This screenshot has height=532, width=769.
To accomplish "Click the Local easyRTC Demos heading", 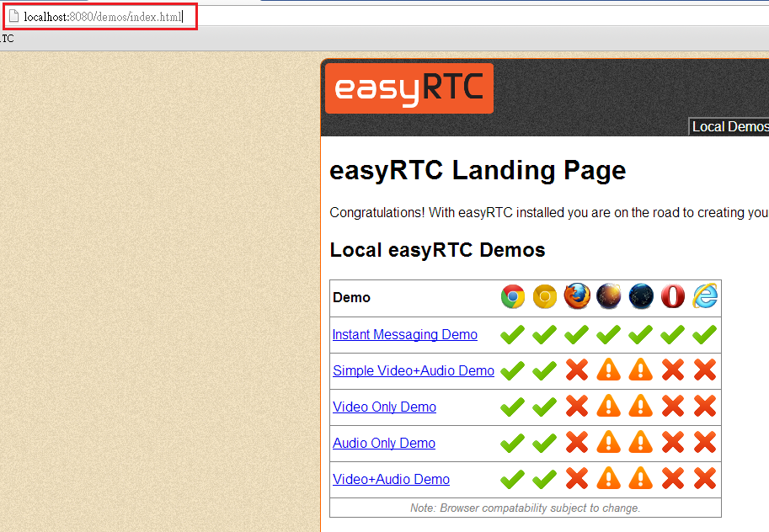I will [437, 250].
